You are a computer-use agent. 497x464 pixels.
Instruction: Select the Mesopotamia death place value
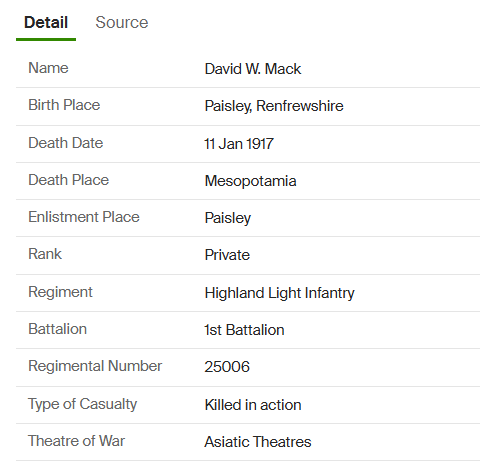tap(250, 181)
